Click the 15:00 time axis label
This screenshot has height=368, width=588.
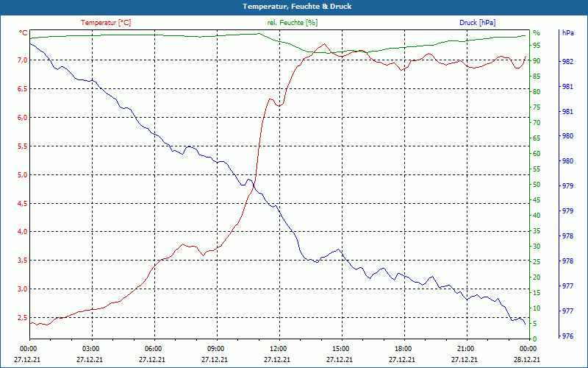click(x=340, y=349)
